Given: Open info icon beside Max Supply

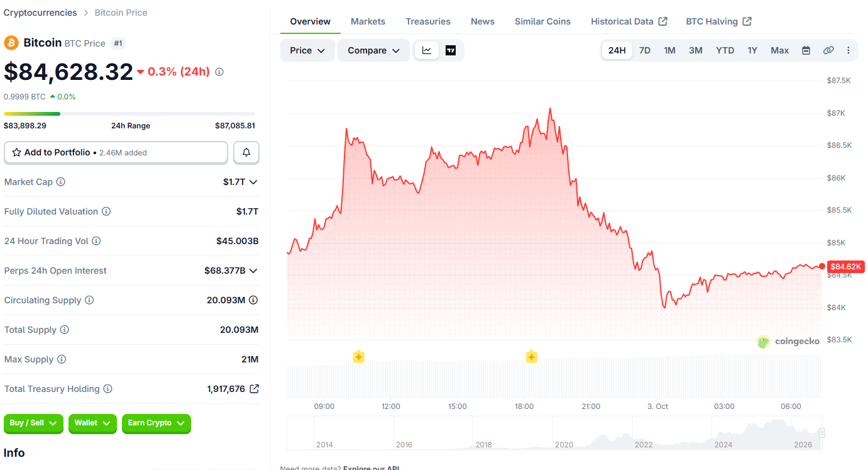Looking at the screenshot, I should pyautogui.click(x=62, y=359).
